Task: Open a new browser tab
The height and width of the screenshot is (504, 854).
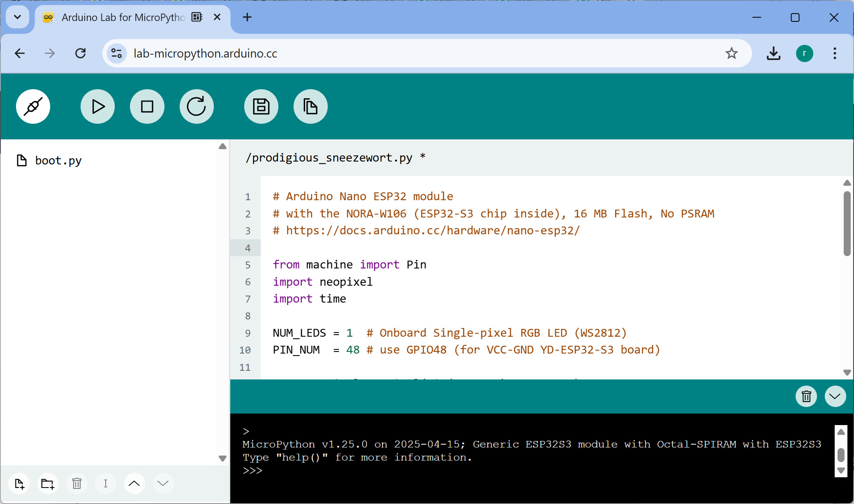Action: (x=247, y=17)
